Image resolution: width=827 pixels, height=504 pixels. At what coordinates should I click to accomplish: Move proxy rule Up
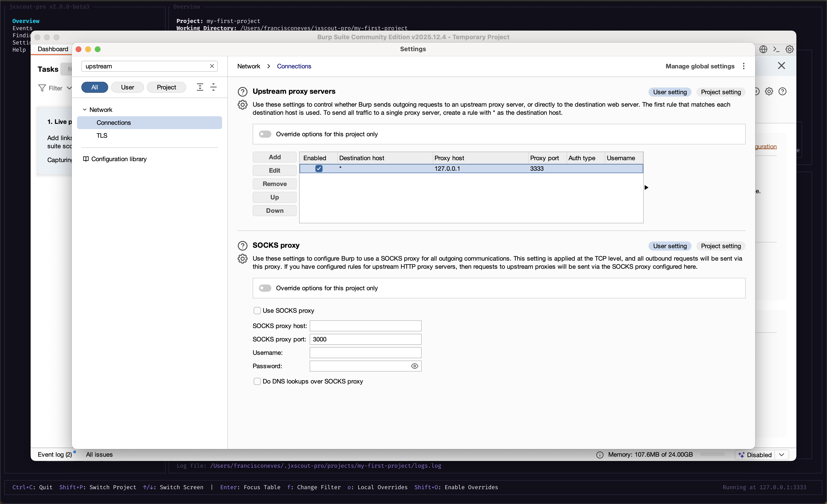pyautogui.click(x=274, y=197)
